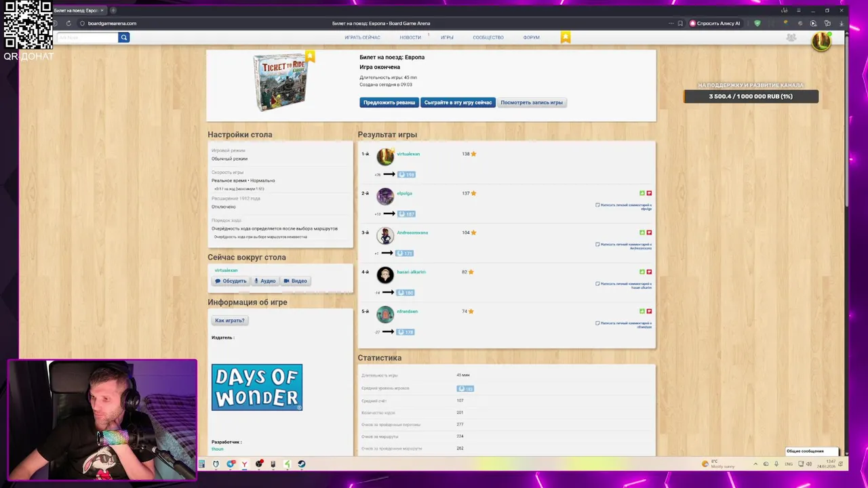Click the Ticket to Ride box image

(280, 82)
